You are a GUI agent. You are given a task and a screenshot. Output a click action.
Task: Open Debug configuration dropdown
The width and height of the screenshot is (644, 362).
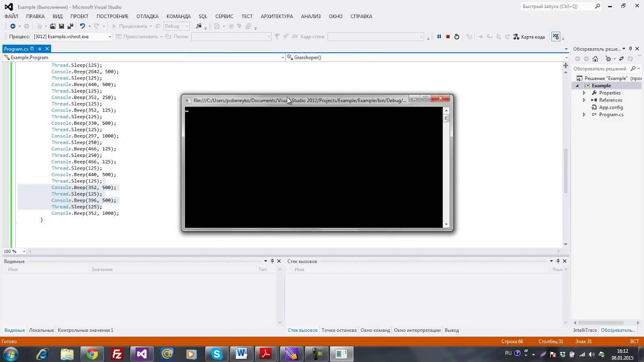tap(187, 26)
